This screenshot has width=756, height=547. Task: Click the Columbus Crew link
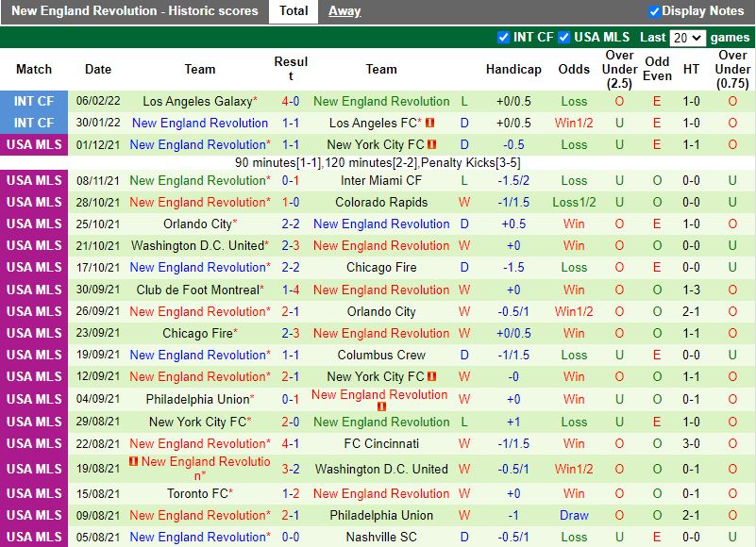click(381, 355)
